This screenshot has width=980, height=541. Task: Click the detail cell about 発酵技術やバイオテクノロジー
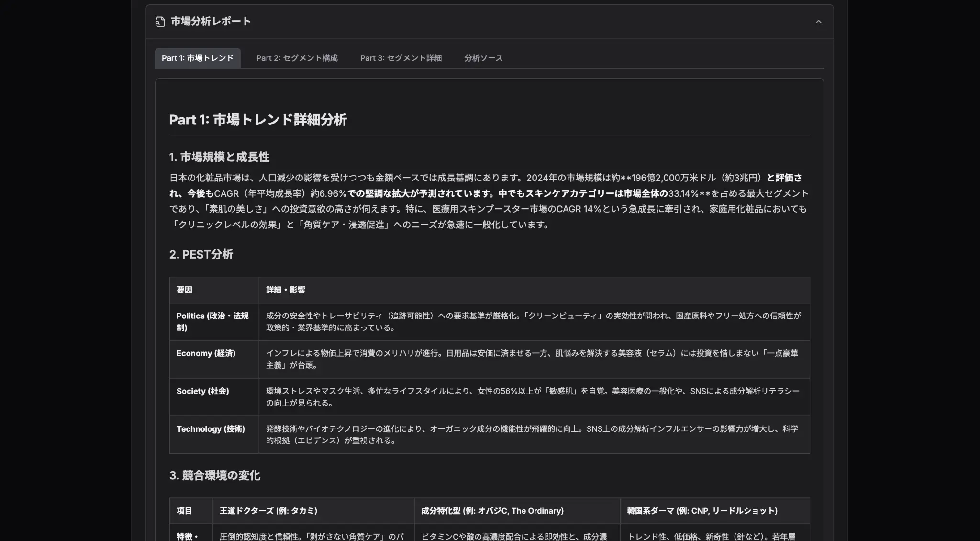[534, 435]
